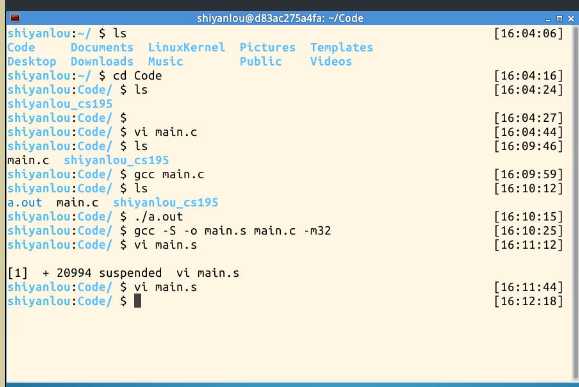Click the timestamp [16:04:16]

click(x=528, y=75)
